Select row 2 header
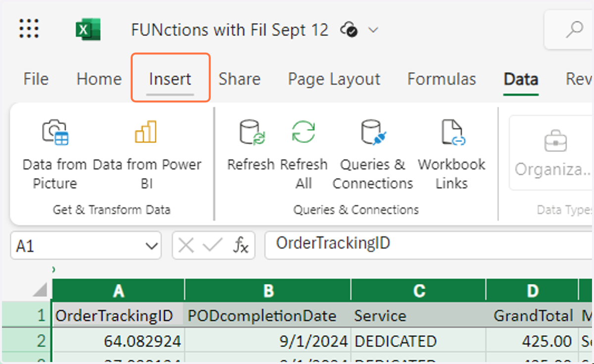 [x=26, y=341]
